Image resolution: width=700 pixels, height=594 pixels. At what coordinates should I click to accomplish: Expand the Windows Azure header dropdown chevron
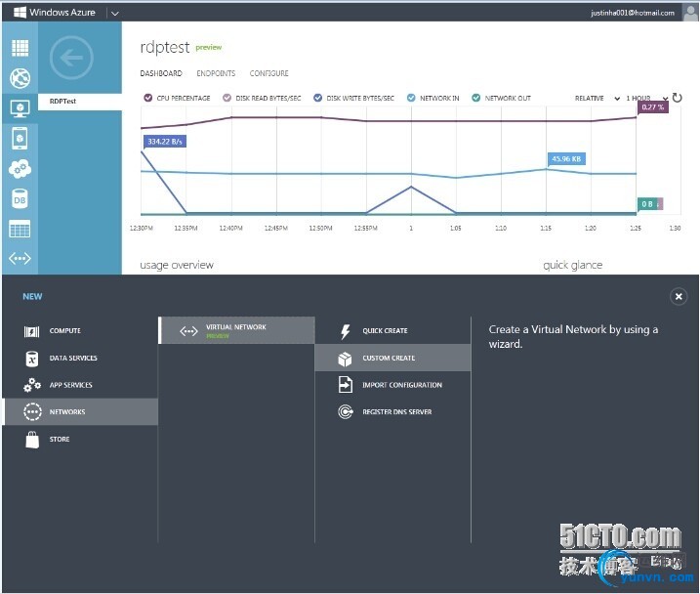tap(115, 14)
